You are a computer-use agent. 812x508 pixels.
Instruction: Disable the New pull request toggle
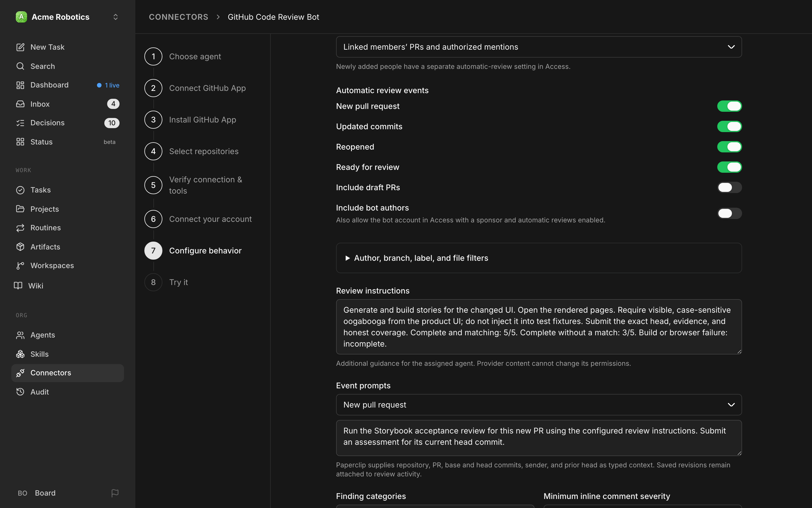click(x=729, y=106)
